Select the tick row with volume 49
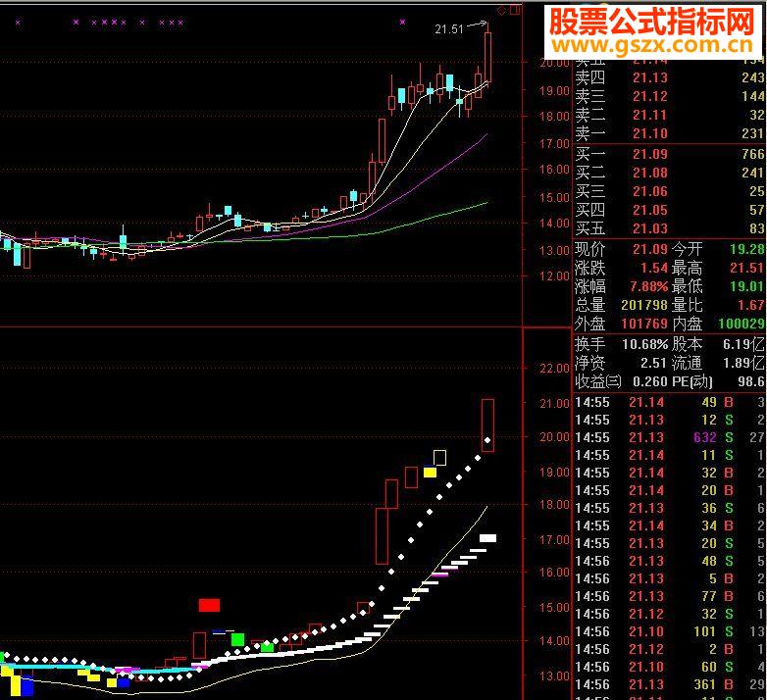The width and height of the screenshot is (767, 700). (670, 402)
